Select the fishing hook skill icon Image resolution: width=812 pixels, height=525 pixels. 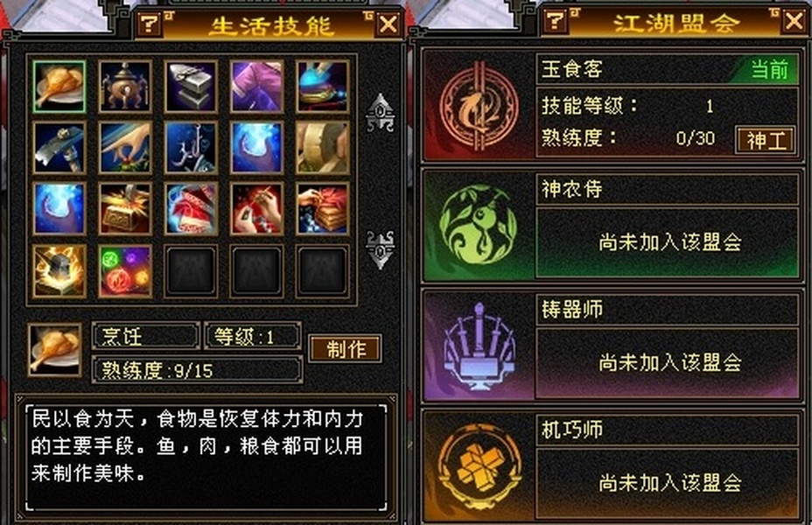point(191,148)
